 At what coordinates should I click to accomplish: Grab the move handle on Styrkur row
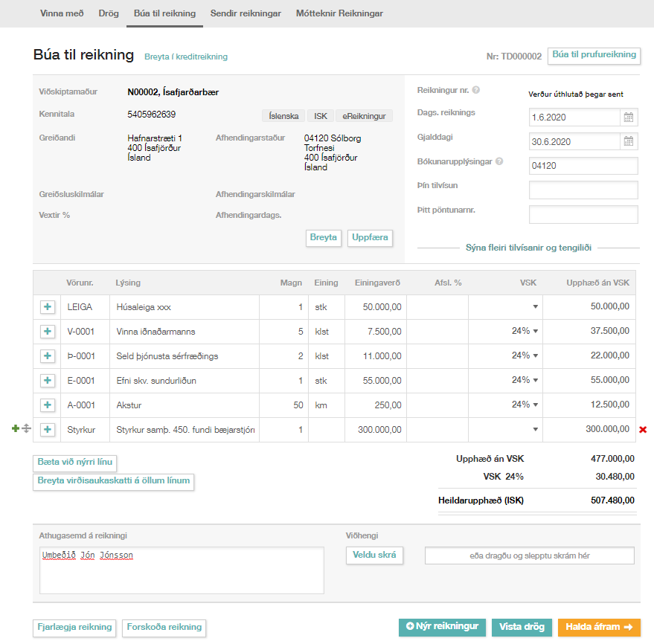(x=26, y=429)
